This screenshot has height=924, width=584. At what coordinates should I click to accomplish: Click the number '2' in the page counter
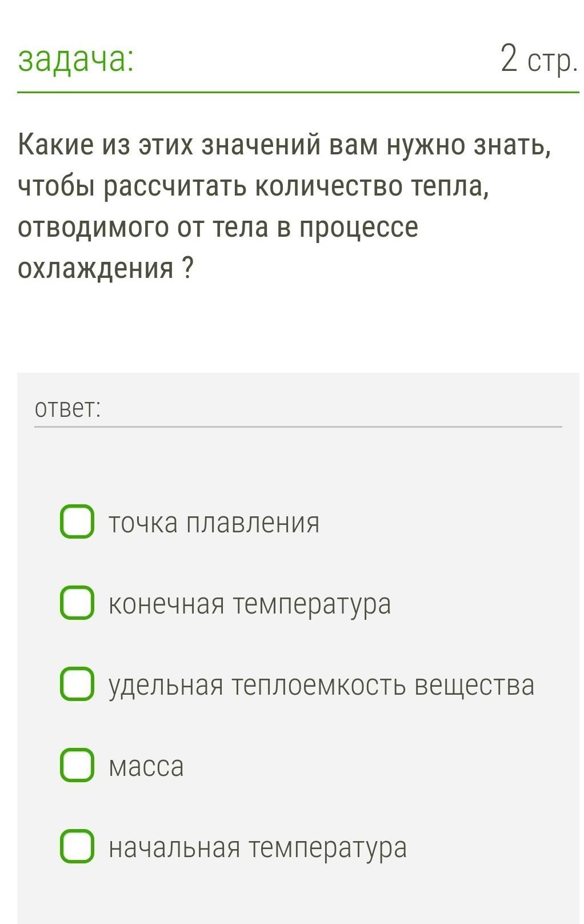509,58
